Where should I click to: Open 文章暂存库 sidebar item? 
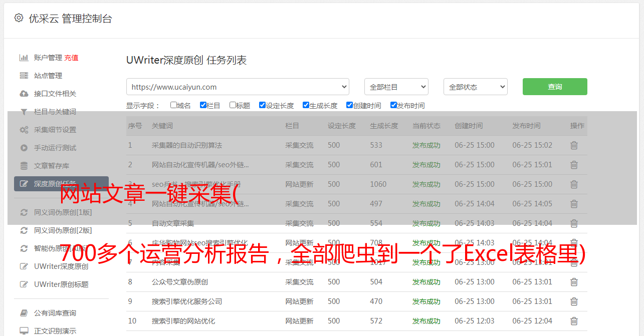point(52,166)
